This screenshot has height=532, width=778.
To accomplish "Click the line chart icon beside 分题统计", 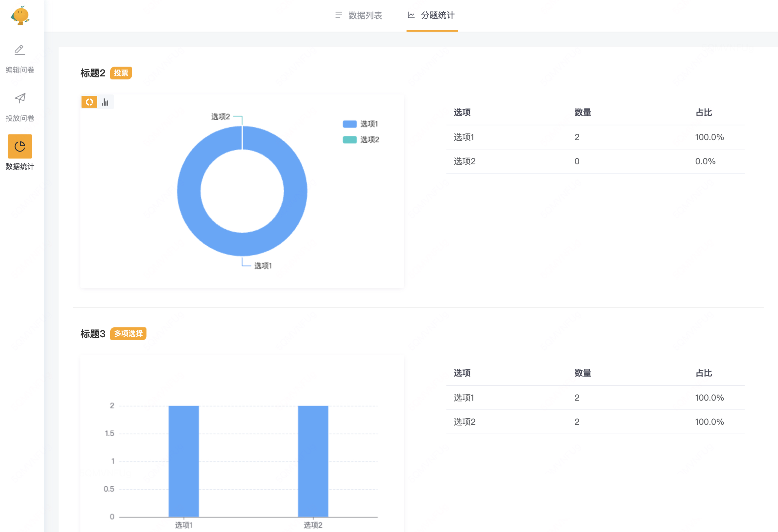I will click(x=411, y=15).
